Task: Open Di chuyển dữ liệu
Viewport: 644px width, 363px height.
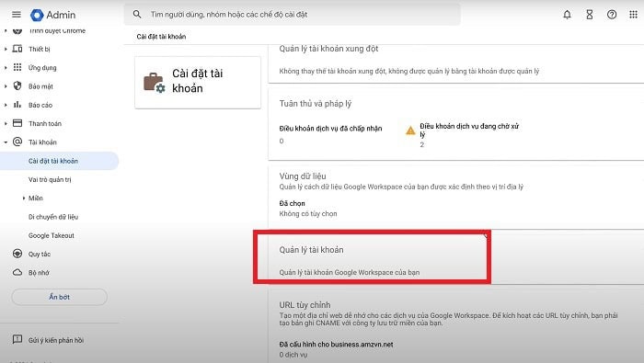Action: pos(53,217)
